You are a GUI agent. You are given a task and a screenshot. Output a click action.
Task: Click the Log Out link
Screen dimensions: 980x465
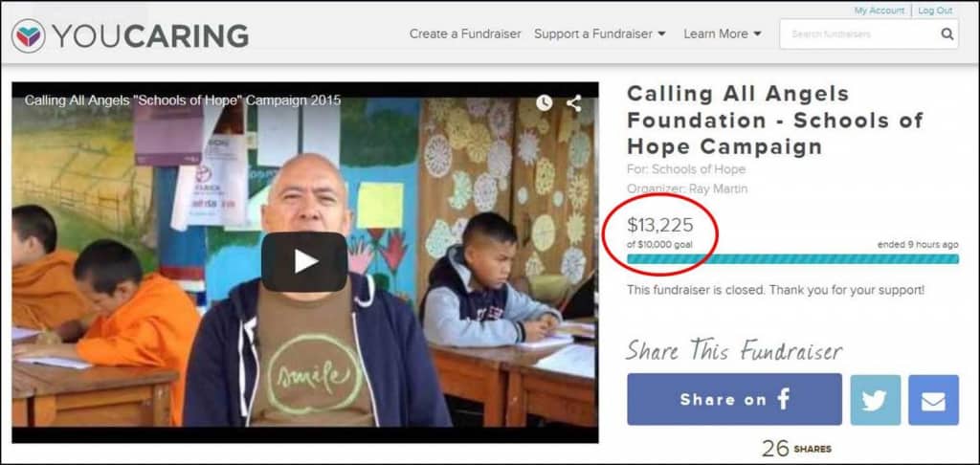pyautogui.click(x=935, y=11)
